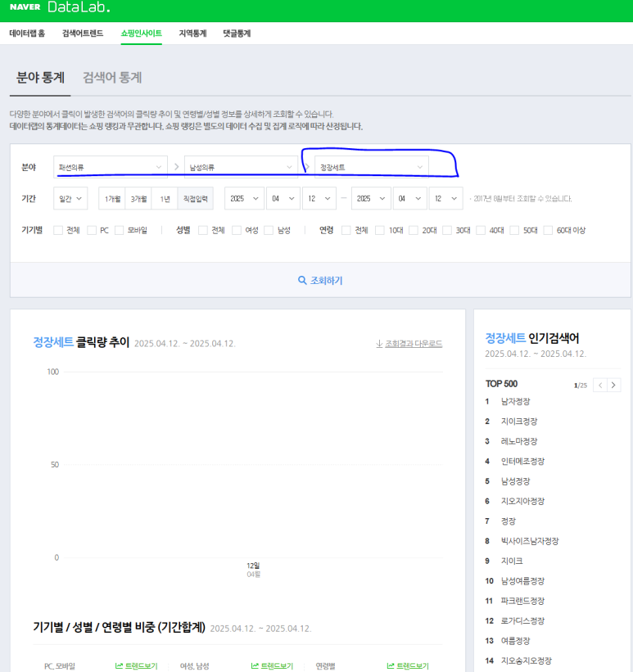The image size is (633, 672).
Task: Click trend icon next to 연령별
Action: [391, 666]
